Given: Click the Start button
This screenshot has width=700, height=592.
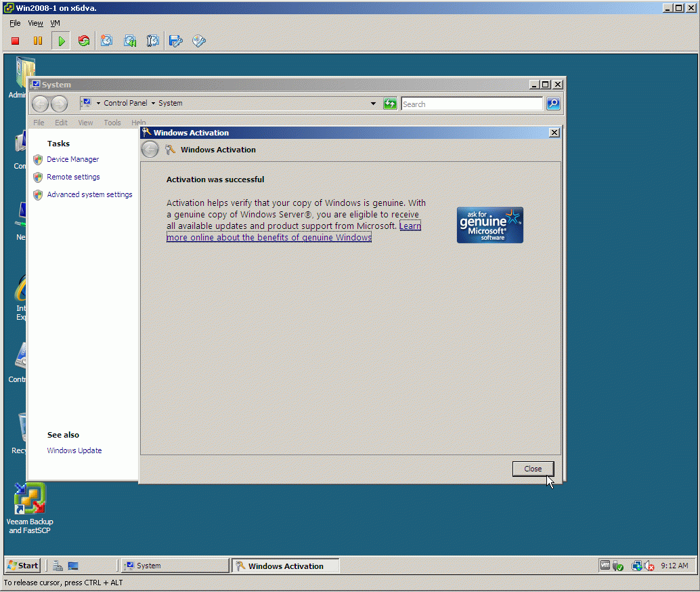Looking at the screenshot, I should click(23, 566).
